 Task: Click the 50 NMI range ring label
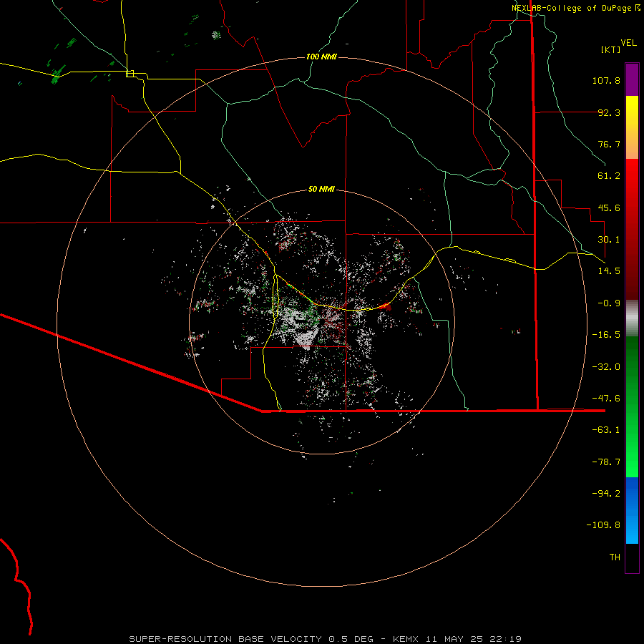click(x=321, y=189)
